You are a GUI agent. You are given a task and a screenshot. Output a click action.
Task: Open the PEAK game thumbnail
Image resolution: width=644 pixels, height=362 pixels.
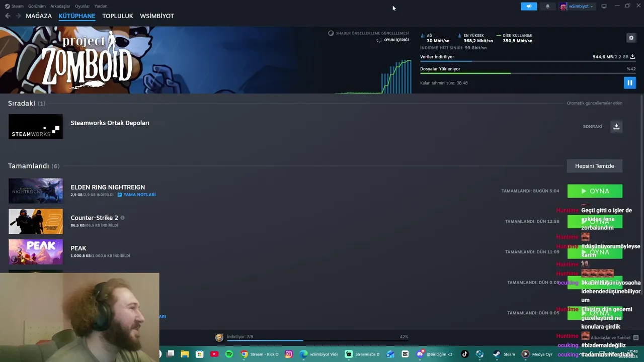(x=36, y=252)
